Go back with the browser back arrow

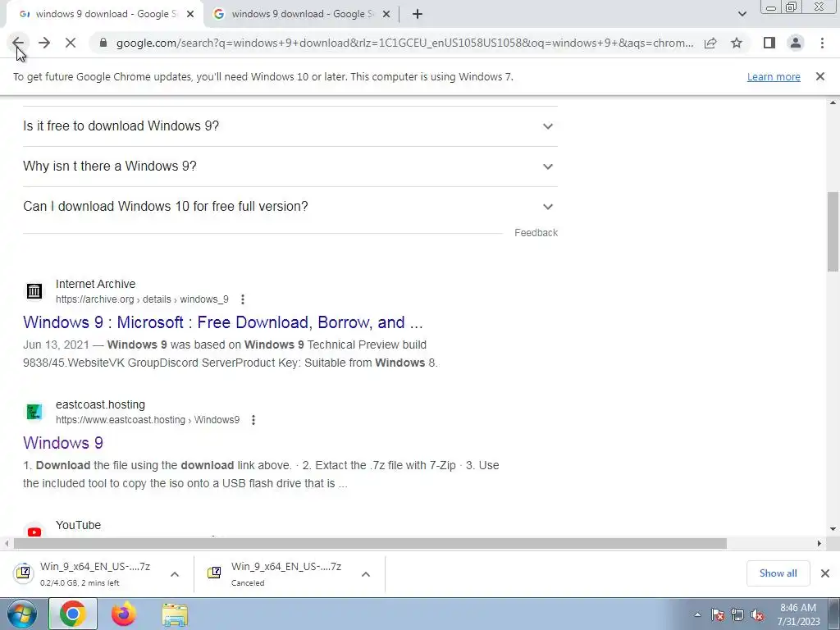(x=18, y=43)
